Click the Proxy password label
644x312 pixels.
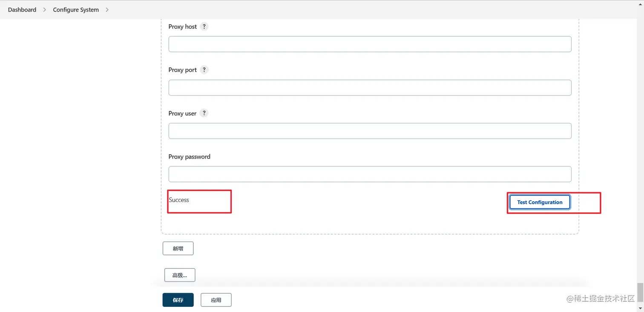pyautogui.click(x=190, y=157)
